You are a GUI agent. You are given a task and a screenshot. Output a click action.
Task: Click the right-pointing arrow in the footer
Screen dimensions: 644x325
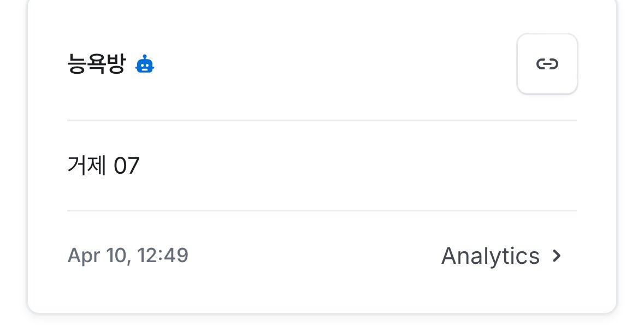pos(557,256)
